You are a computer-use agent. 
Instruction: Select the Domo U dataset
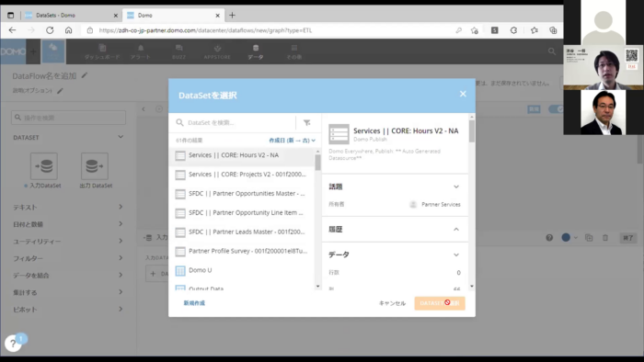coord(242,270)
